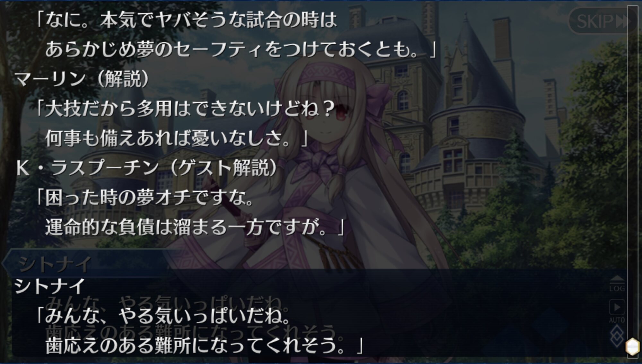Click the line 何事も備えあれば憂いなしさ
642x364 pixels.
click(x=177, y=138)
